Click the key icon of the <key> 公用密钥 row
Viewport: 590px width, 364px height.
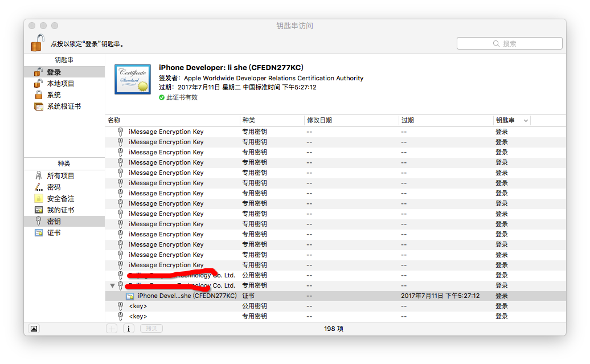[x=120, y=306]
